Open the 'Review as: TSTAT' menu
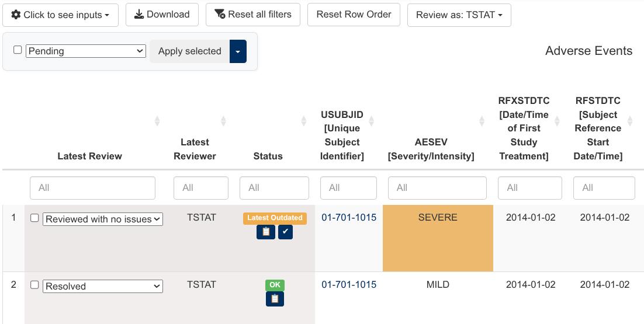644x324 pixels. pyautogui.click(x=459, y=15)
